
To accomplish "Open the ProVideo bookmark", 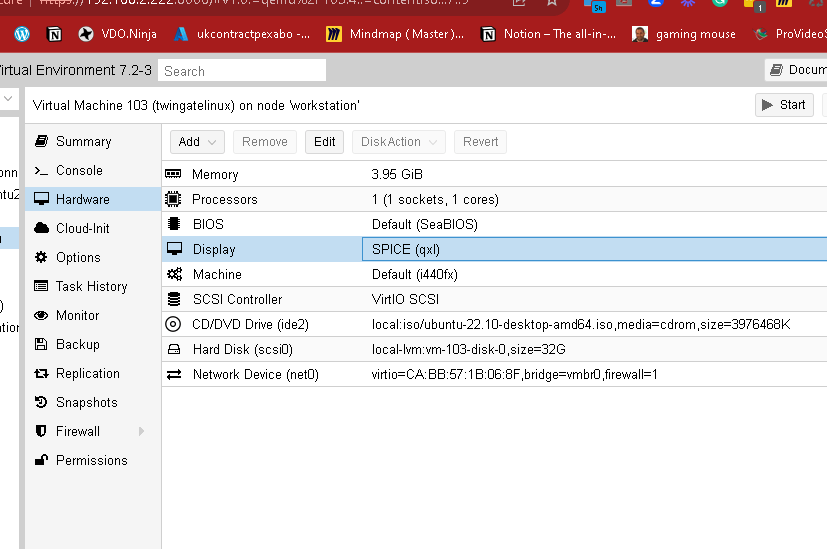I will click(790, 34).
